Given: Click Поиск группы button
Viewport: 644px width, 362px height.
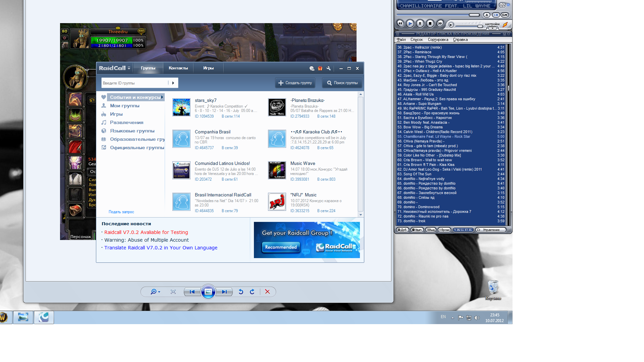Looking at the screenshot, I should 342,83.
